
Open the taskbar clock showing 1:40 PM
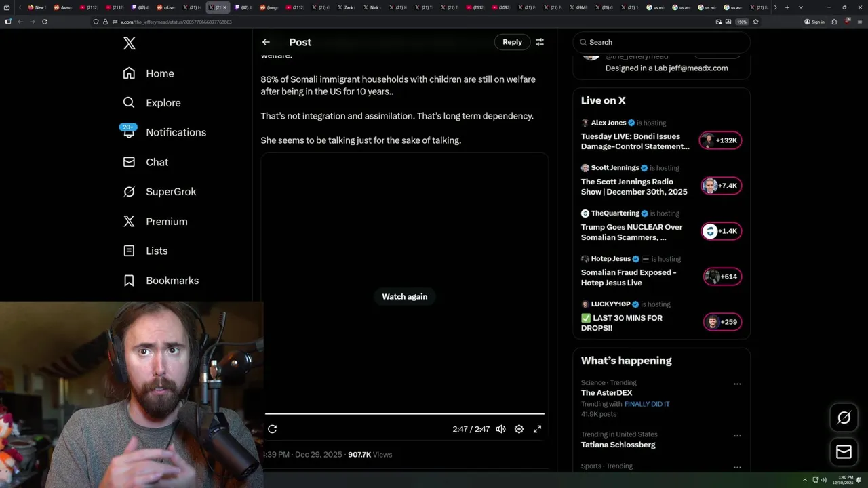842,480
